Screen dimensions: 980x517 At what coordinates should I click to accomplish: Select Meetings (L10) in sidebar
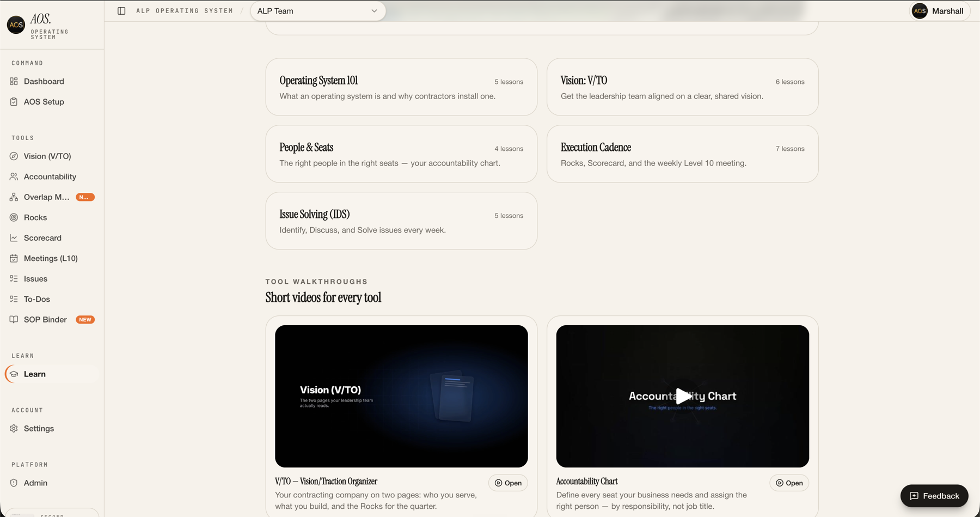52,258
